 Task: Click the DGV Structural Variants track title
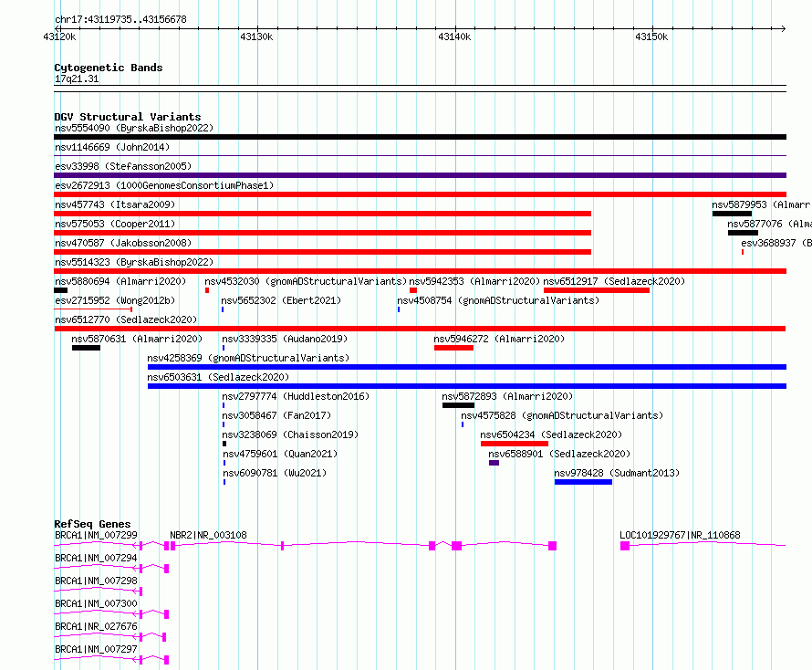coord(128,117)
